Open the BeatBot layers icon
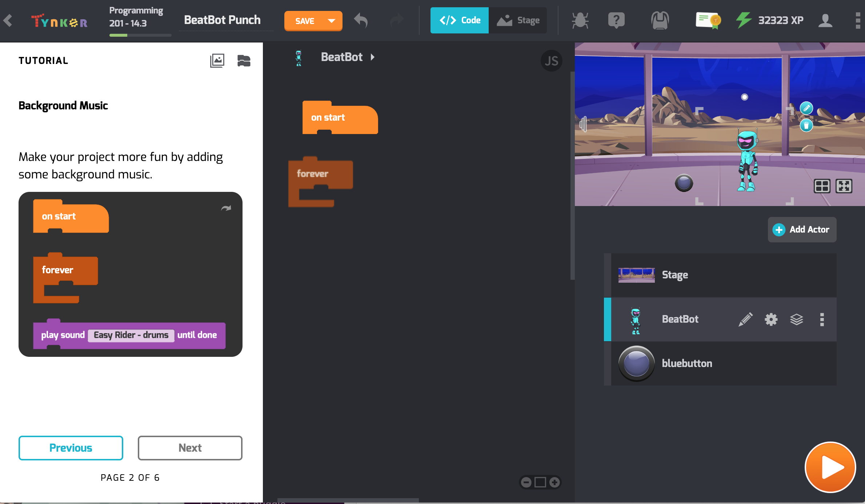 pos(796,319)
